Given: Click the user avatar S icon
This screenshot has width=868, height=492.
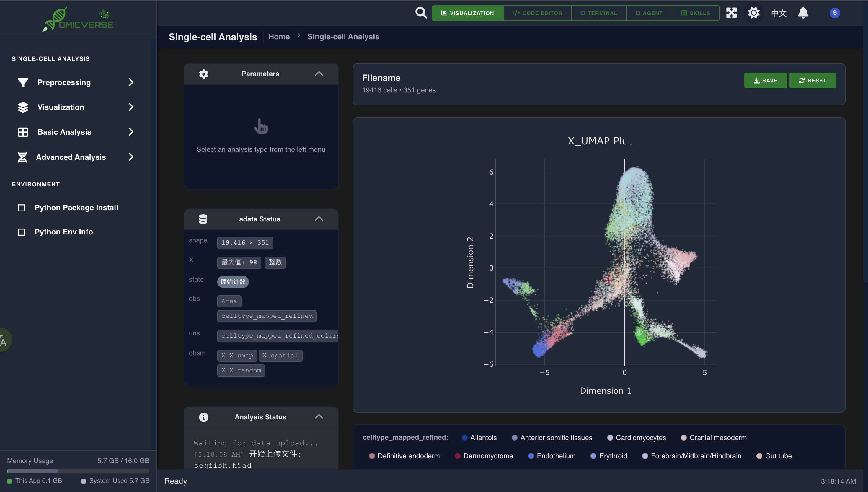Looking at the screenshot, I should point(834,13).
